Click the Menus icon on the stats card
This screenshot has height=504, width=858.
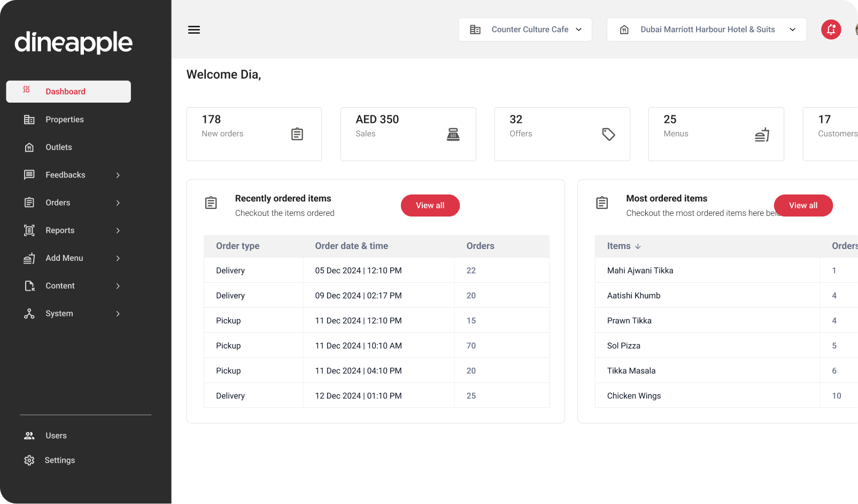pyautogui.click(x=762, y=134)
